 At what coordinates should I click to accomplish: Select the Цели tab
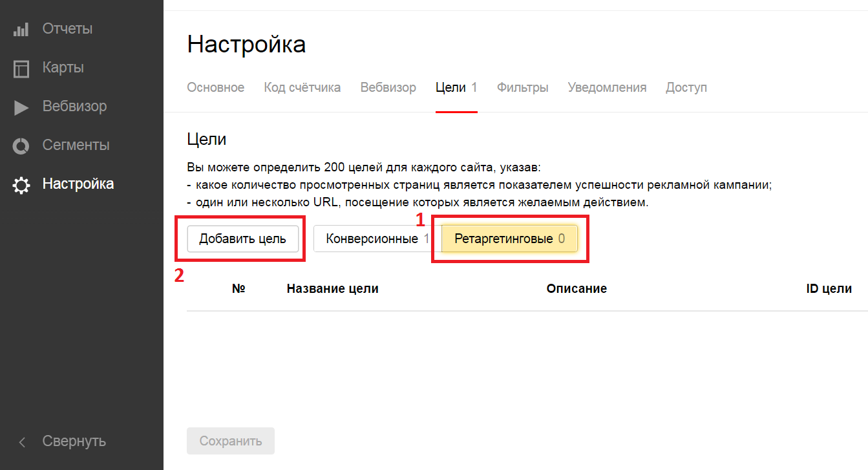point(455,87)
